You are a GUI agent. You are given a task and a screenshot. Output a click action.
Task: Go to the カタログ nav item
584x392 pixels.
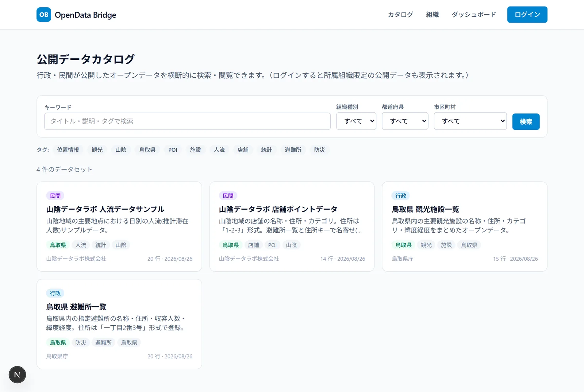pos(400,15)
